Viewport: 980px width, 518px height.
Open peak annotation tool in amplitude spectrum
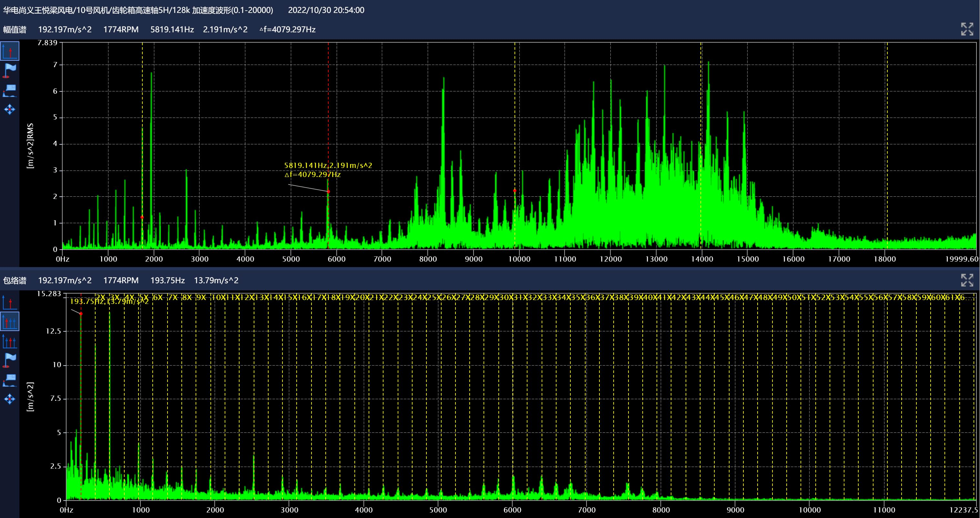pyautogui.click(x=9, y=90)
